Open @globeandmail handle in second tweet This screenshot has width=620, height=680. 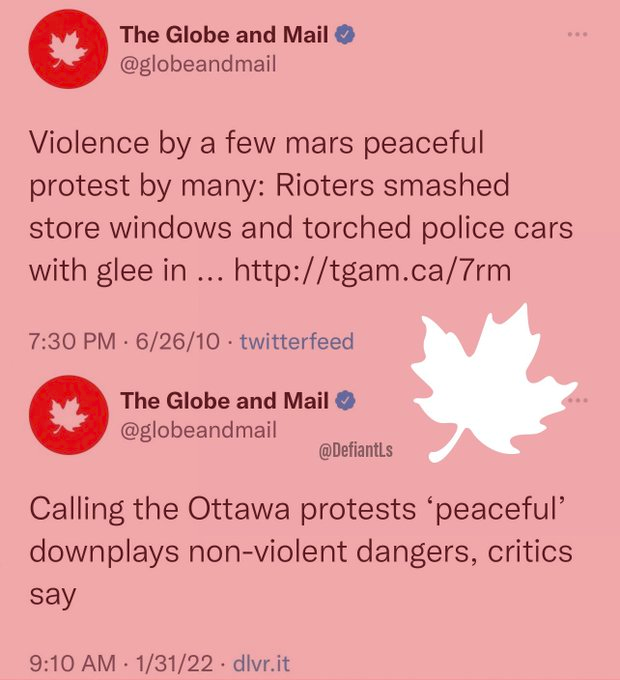[x=198, y=430]
